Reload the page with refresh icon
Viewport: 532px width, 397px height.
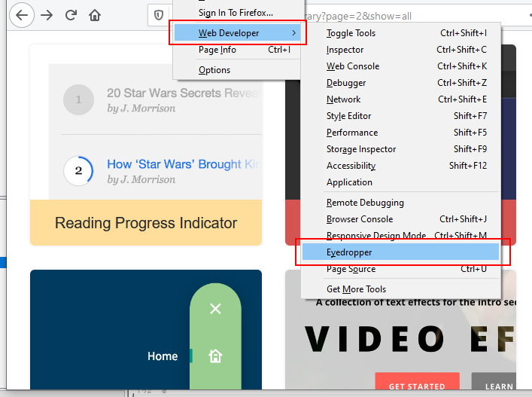(x=71, y=15)
